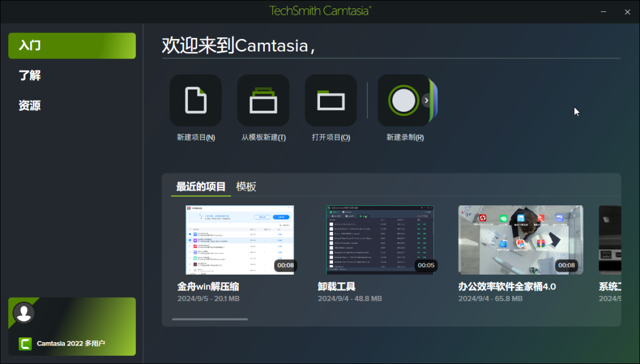640x364 pixels.
Task: Click the Camtasia 2022 logo icon
Action: (25, 344)
